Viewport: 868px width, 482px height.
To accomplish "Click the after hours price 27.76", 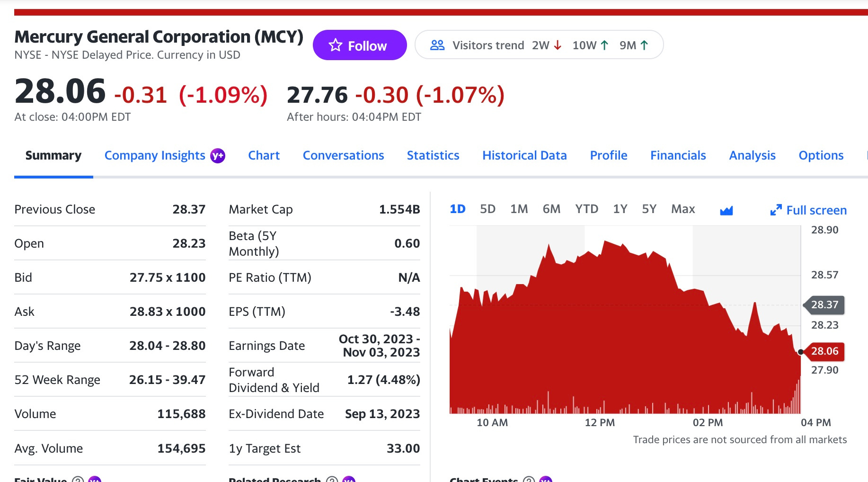I will point(317,95).
